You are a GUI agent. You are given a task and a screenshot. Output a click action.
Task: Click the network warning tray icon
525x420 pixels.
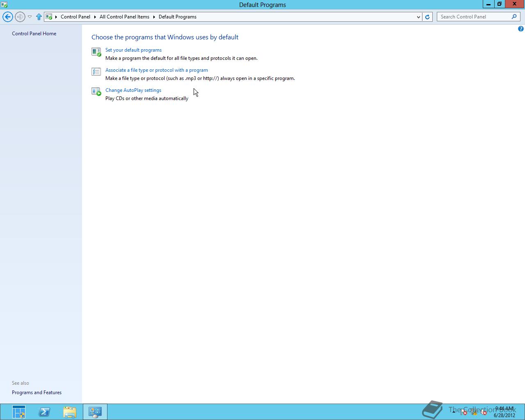[x=474, y=412]
